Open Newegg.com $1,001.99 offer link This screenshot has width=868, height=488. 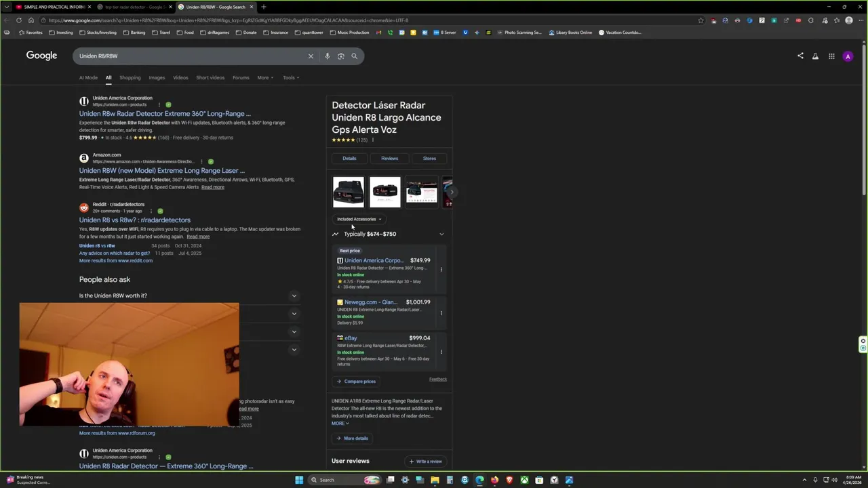(371, 302)
